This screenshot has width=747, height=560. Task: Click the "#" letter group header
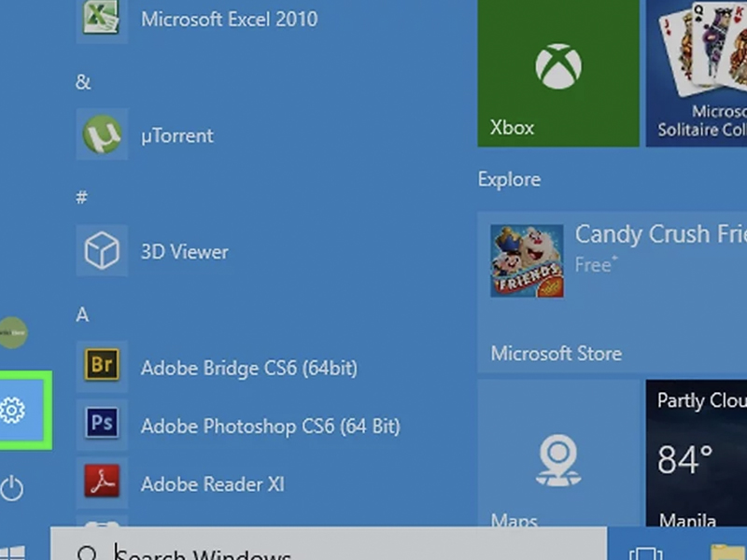pyautogui.click(x=82, y=198)
